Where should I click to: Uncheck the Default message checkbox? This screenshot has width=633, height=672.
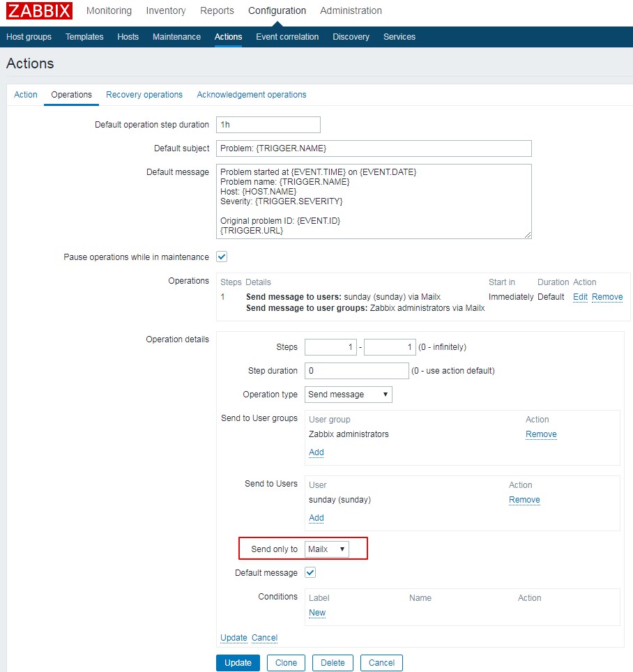tap(310, 572)
